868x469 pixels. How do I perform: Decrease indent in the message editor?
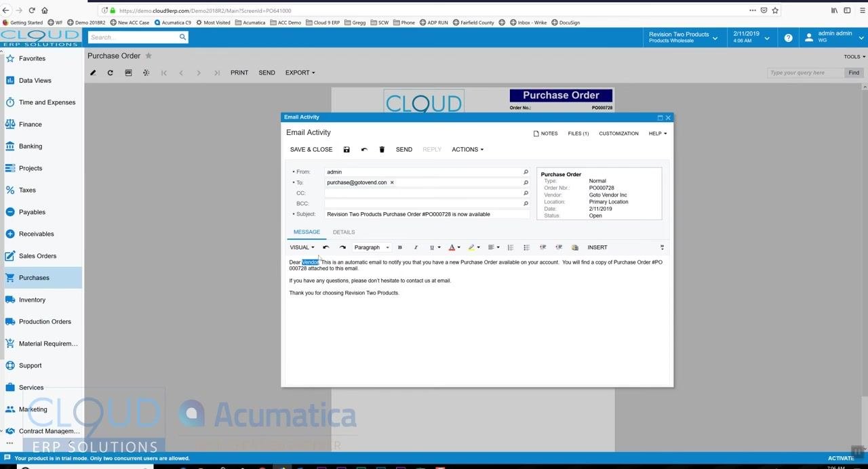(x=542, y=247)
